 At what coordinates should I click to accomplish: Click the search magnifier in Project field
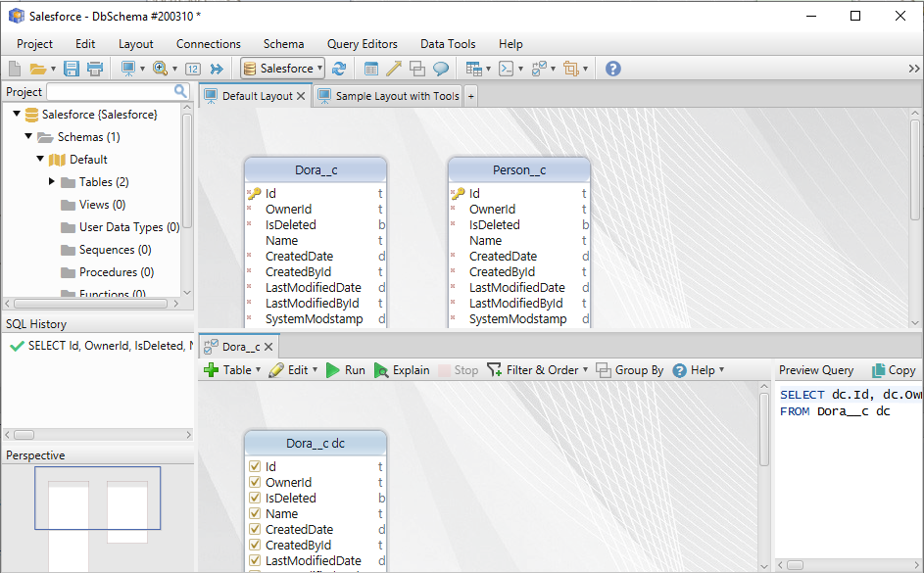tap(180, 91)
